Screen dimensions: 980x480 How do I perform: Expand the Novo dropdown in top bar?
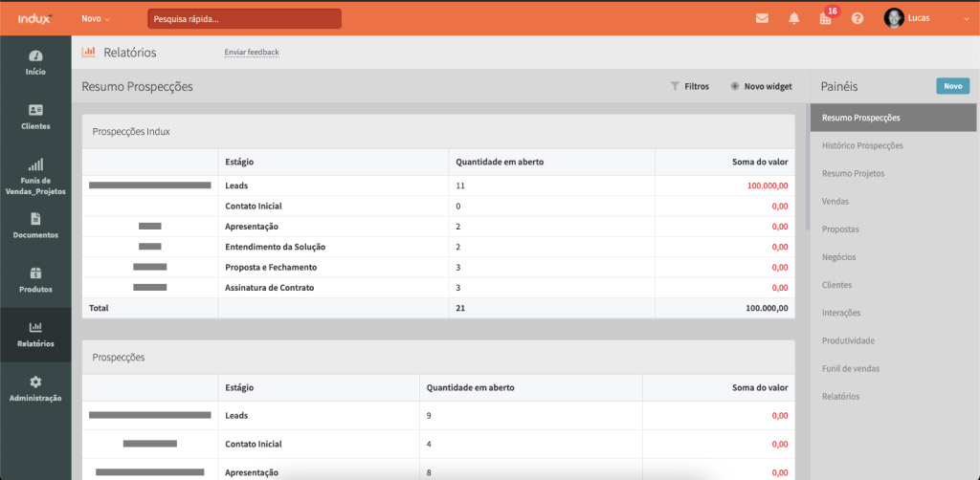tap(96, 18)
